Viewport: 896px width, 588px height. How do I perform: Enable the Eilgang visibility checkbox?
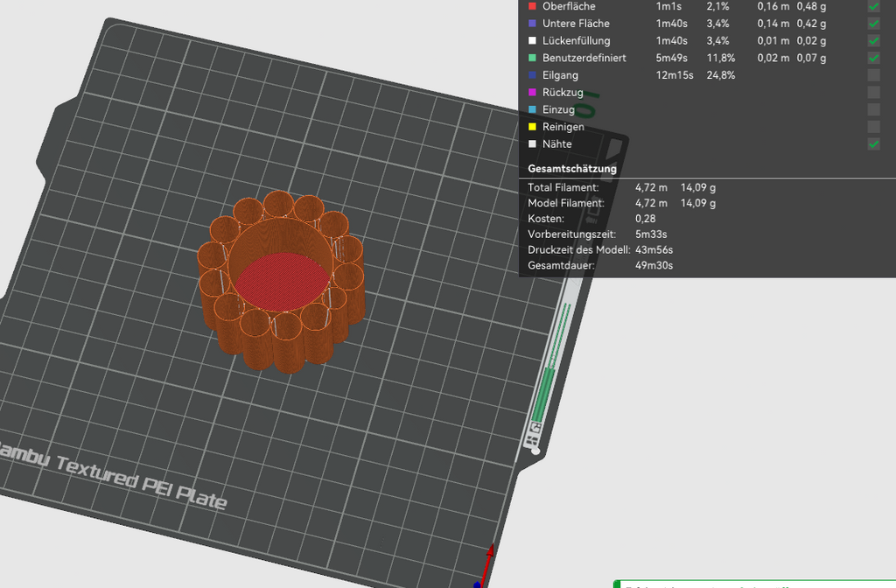coord(874,75)
